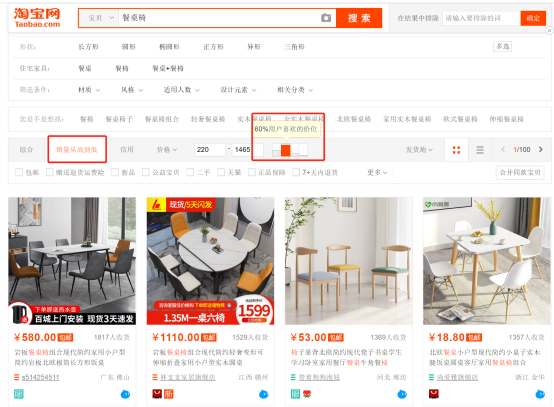Filter by 三角形 shape
Image resolution: width=554 pixels, height=407 pixels.
click(294, 47)
